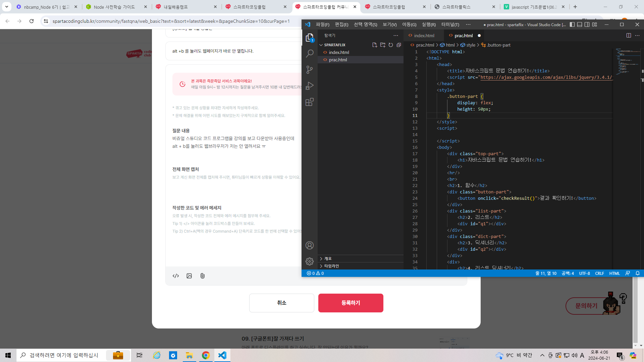Reload the Chrome page

tap(32, 21)
